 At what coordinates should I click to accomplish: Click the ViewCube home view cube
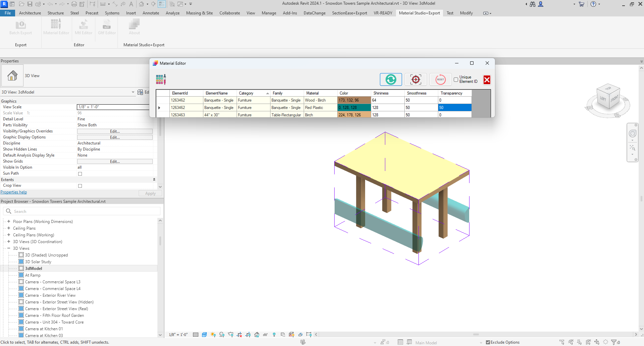point(608,97)
